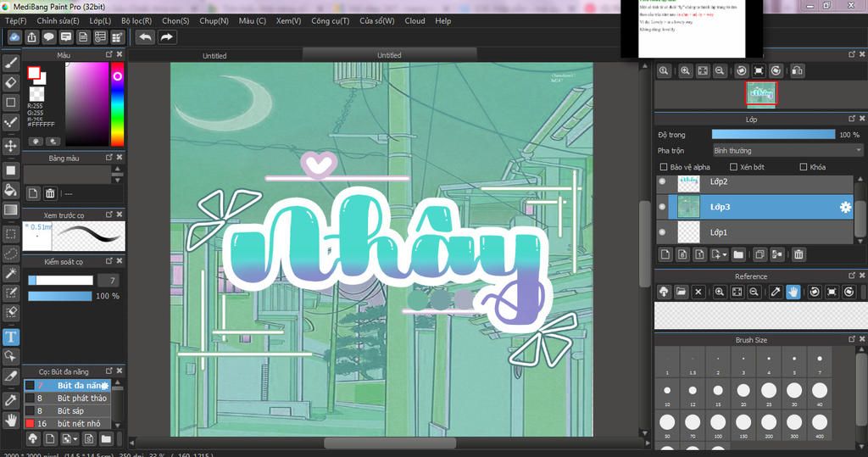Delete layer with the trash icon

pos(798,254)
